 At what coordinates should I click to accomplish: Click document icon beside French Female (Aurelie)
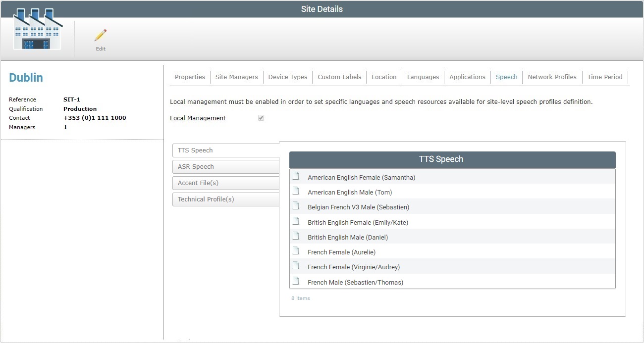[296, 251]
